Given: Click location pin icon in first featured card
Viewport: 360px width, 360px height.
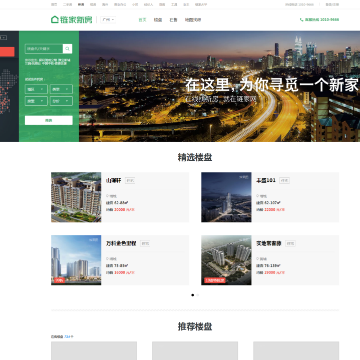Looking at the screenshot, I should (107, 196).
